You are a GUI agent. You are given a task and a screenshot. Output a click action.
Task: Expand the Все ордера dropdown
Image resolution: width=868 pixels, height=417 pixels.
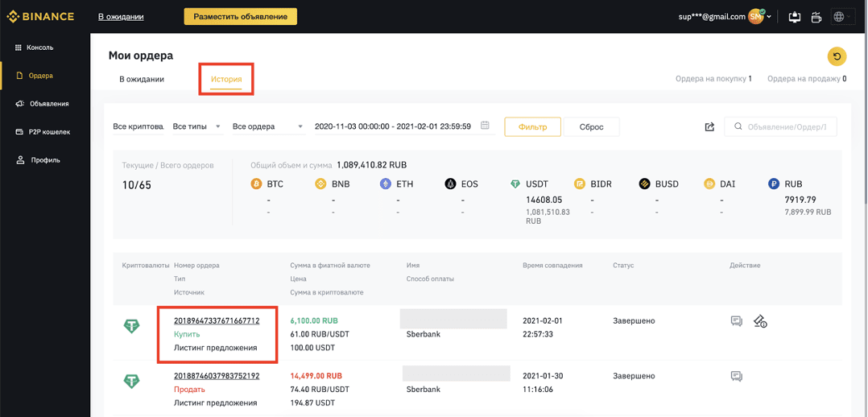tap(268, 126)
